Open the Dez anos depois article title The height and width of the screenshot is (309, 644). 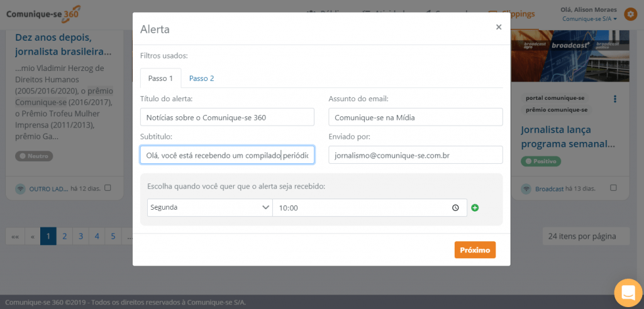click(x=64, y=45)
